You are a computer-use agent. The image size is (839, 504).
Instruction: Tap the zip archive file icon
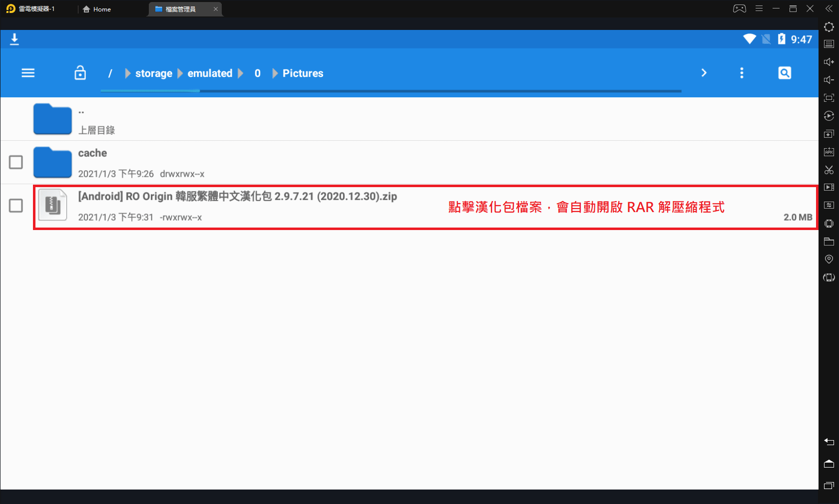point(52,205)
